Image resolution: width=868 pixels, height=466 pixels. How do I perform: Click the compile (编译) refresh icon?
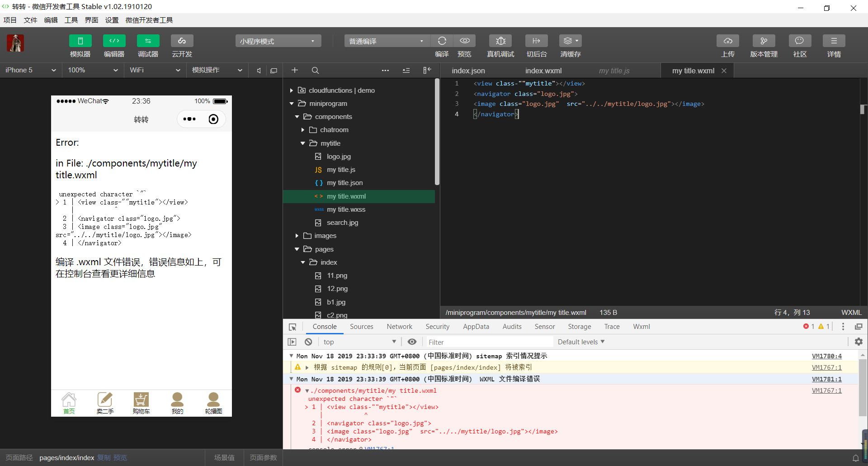click(x=442, y=41)
